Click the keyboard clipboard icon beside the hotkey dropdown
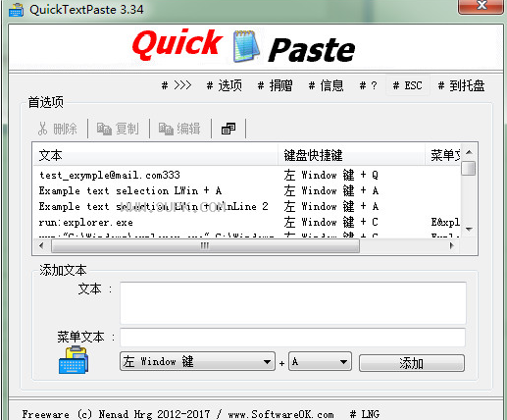Screen dimensions: 507x420 [74, 360]
